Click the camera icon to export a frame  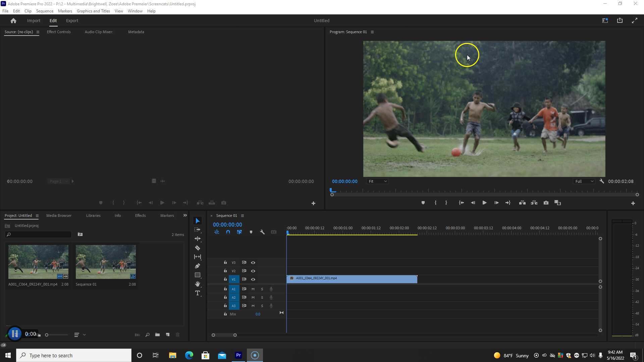tap(546, 202)
